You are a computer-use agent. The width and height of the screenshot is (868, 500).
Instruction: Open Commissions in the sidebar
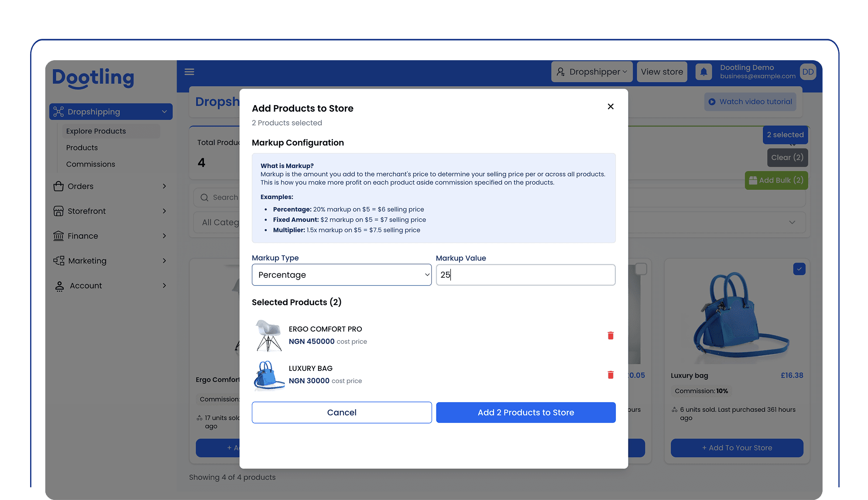[90, 164]
